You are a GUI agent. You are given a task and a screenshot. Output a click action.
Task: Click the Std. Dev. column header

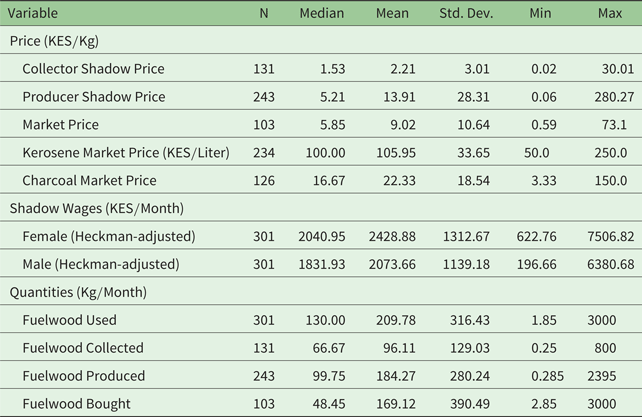pos(465,13)
